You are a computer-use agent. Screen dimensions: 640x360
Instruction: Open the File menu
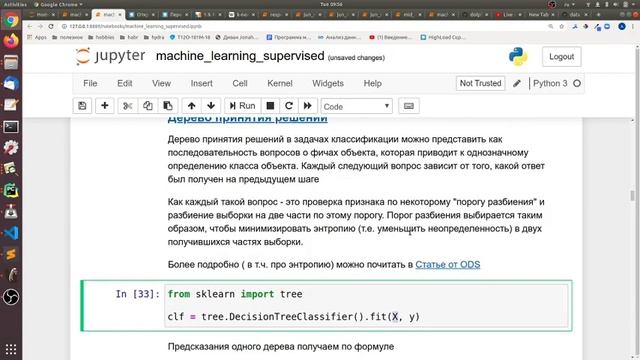(x=90, y=83)
